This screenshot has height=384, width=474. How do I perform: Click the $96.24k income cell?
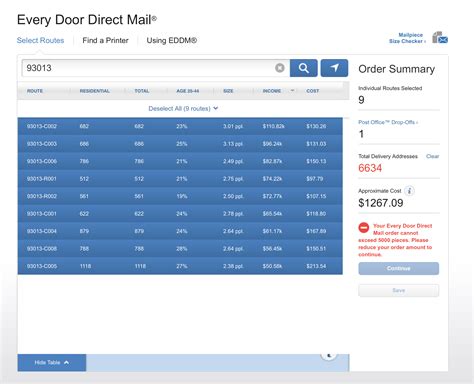click(272, 144)
